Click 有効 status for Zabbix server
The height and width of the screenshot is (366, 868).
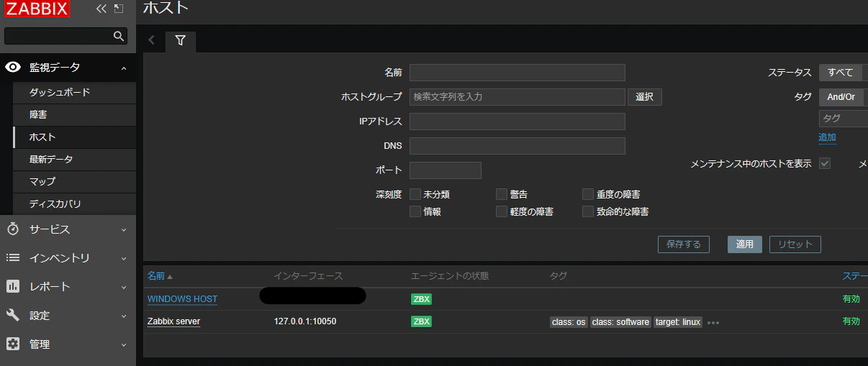coord(851,321)
